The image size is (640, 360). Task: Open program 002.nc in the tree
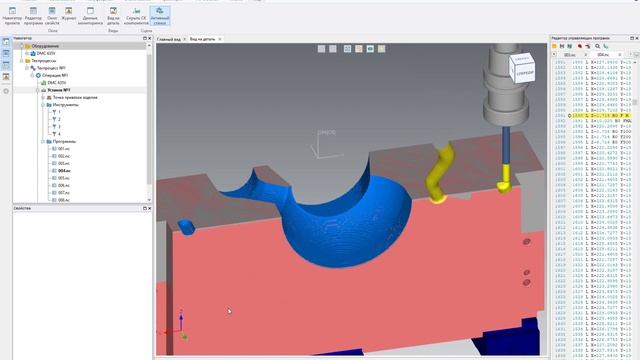coord(61,156)
